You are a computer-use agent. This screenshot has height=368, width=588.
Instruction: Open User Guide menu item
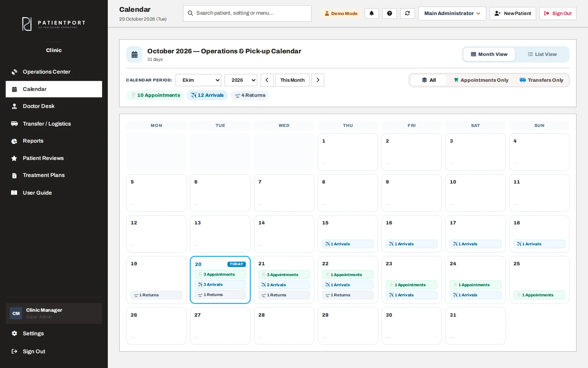click(54, 193)
